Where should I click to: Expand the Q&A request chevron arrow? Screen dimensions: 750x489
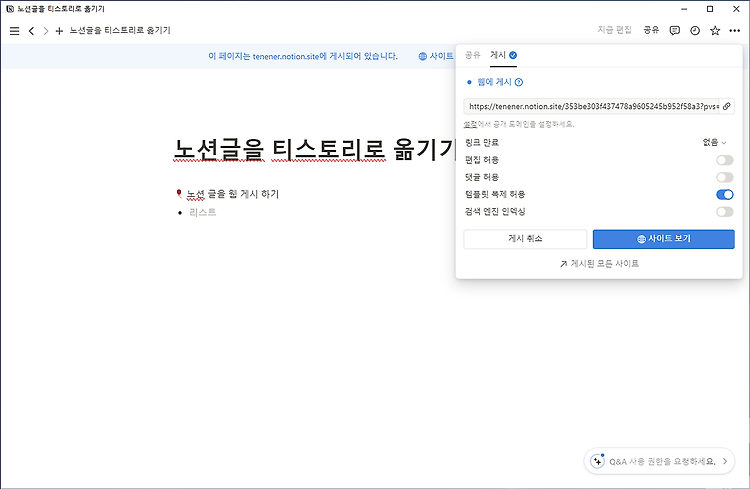[725, 461]
